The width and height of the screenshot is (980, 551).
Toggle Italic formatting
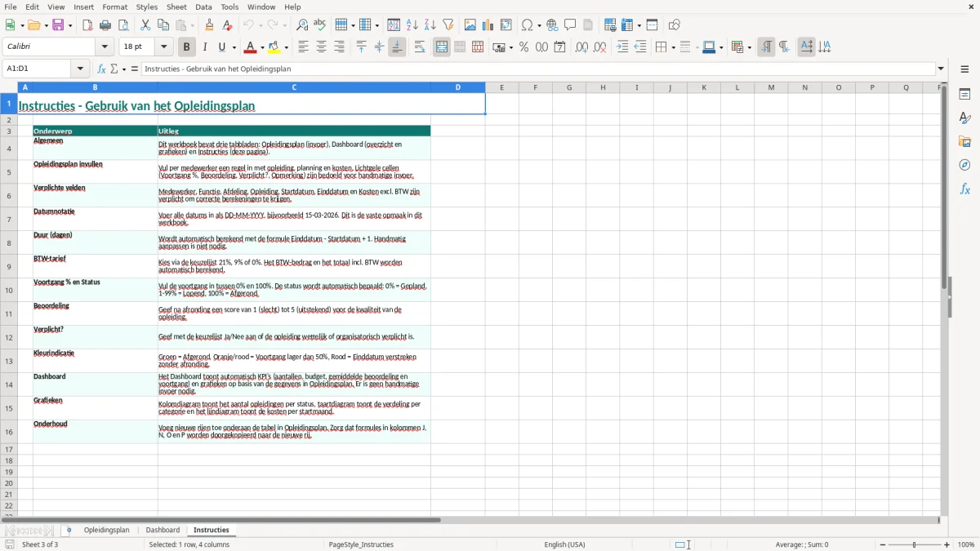click(205, 47)
